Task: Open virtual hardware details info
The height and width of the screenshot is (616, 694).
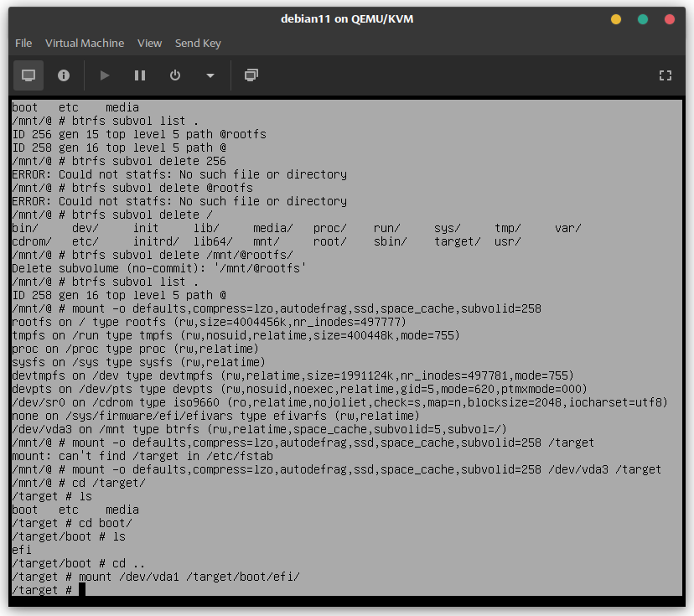Action: pos(64,75)
